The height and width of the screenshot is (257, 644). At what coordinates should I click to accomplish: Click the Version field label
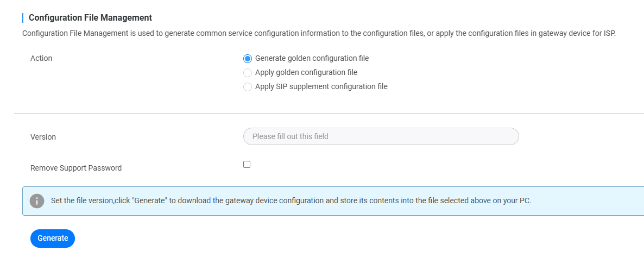[43, 137]
